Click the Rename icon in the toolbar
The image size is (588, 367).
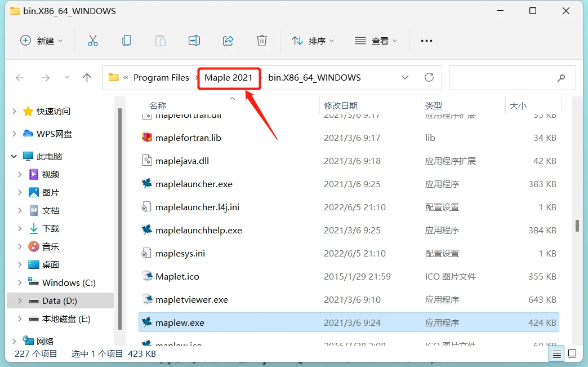pos(194,40)
